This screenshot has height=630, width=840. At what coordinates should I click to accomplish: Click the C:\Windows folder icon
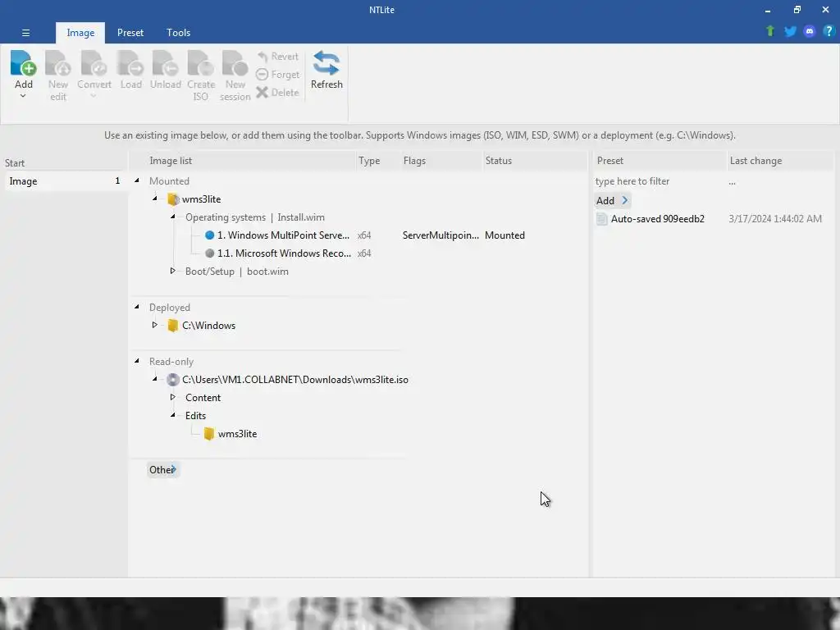point(172,326)
